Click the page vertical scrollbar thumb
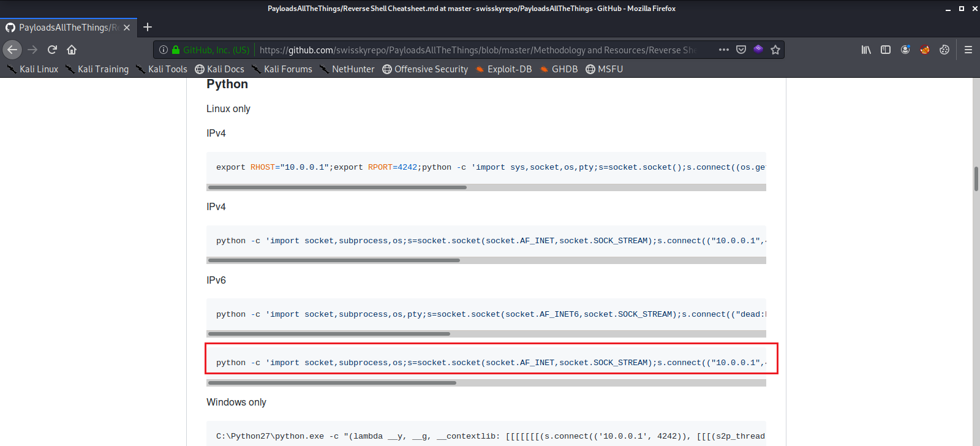Image resolution: width=980 pixels, height=446 pixels. (x=976, y=179)
